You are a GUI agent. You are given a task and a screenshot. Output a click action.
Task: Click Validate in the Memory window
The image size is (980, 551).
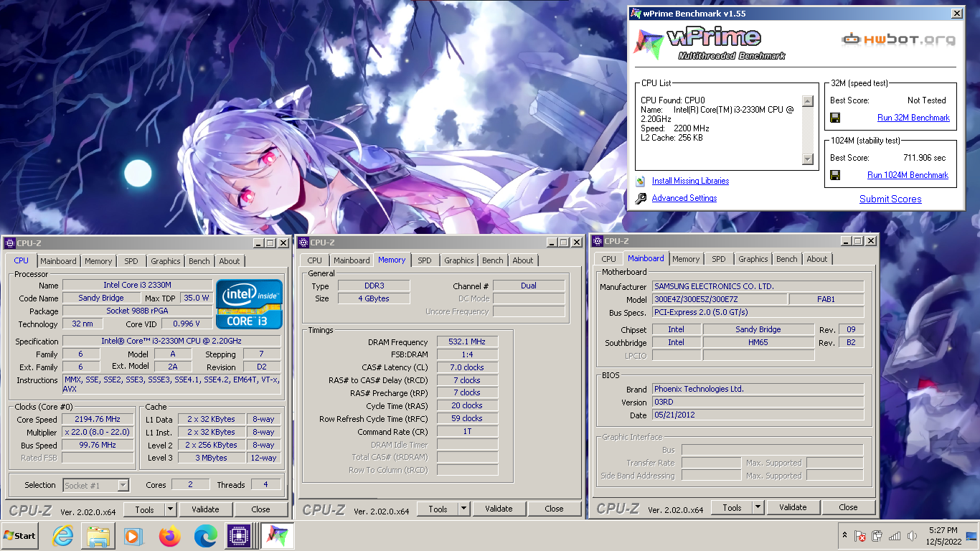[499, 509]
